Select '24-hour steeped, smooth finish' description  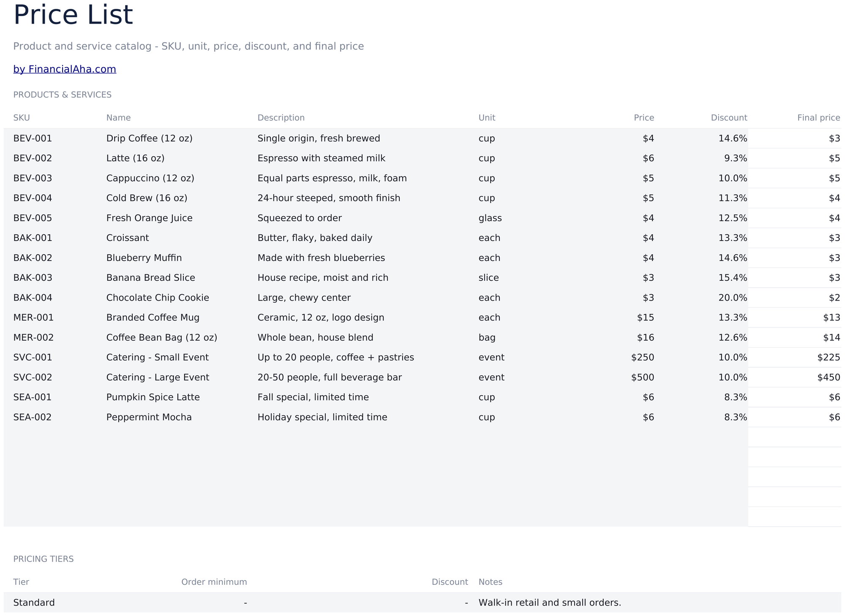click(329, 198)
